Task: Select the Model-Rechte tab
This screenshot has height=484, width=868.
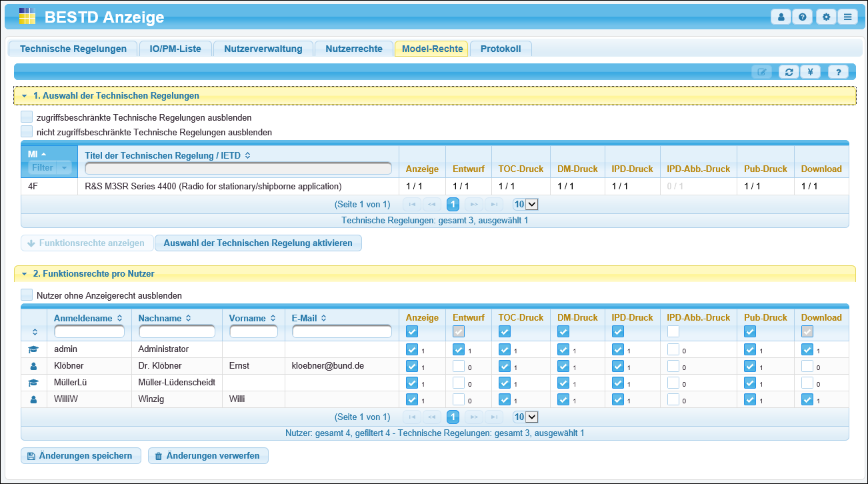Action: pos(432,49)
